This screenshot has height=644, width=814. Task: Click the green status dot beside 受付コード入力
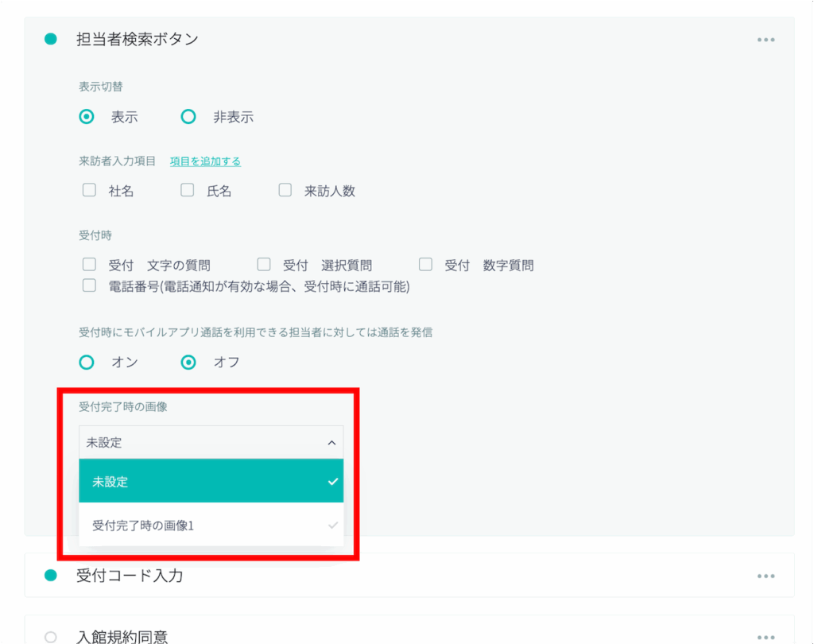point(51,576)
